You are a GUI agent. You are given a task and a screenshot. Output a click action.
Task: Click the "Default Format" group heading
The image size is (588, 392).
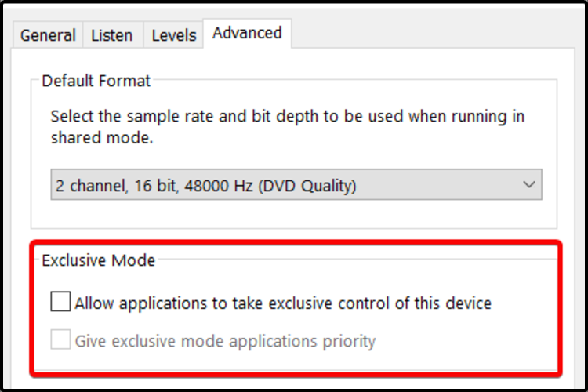tap(96, 81)
